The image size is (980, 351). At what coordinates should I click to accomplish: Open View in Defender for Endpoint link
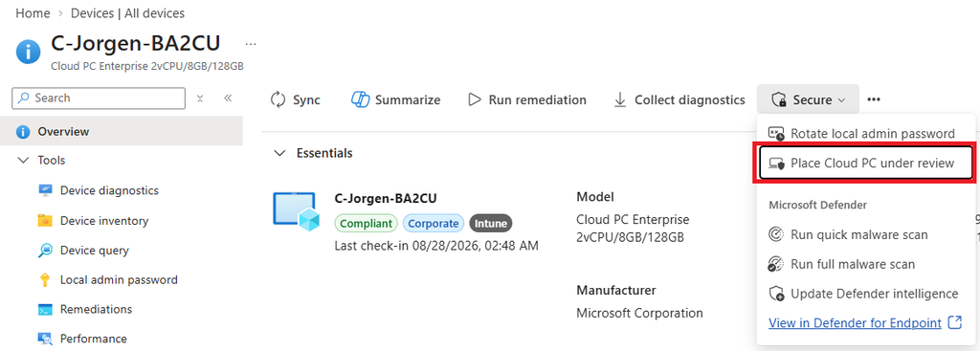pyautogui.click(x=855, y=323)
